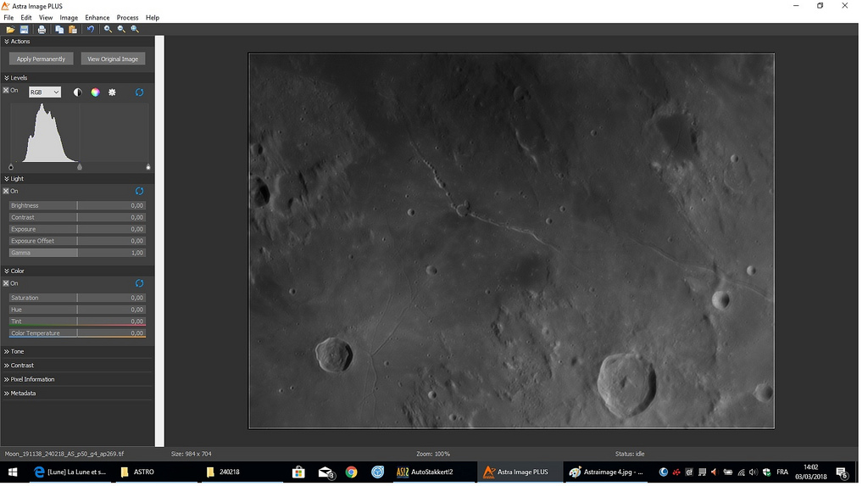Open an image file with the folder icon
Viewport: 868px width, 486px height.
(x=10, y=30)
